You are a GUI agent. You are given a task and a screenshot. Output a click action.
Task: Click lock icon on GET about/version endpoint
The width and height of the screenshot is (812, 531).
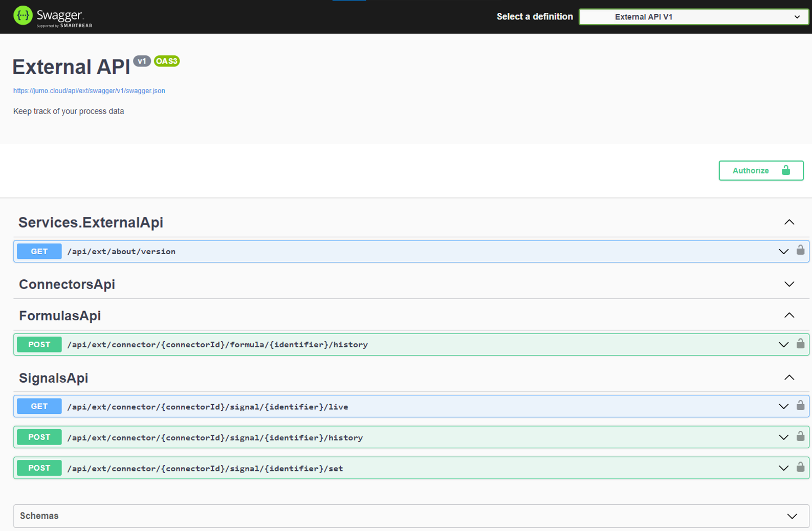[x=800, y=250]
